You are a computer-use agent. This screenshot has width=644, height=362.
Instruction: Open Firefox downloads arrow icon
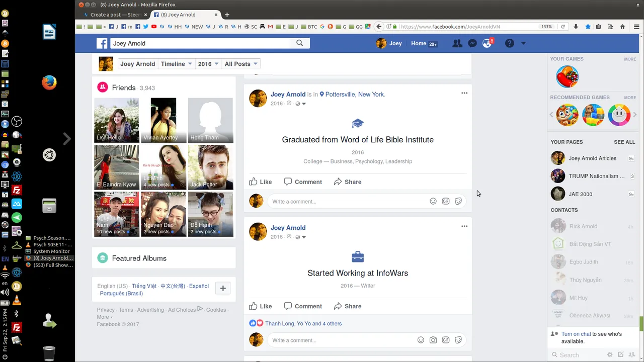point(576,27)
